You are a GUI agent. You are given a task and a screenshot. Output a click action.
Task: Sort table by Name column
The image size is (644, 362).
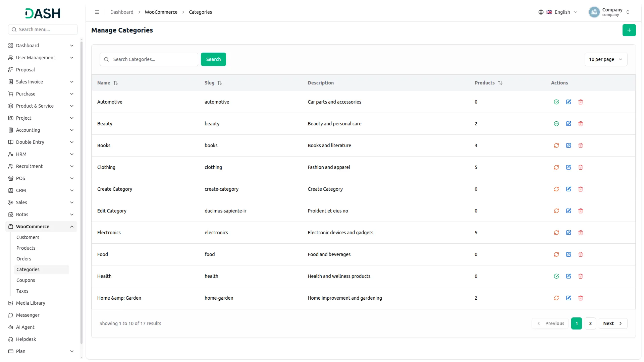point(108,83)
